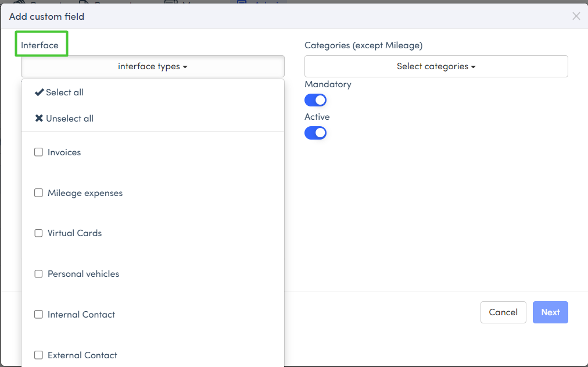
Task: Tick the External Contact checkbox
Action: click(39, 355)
